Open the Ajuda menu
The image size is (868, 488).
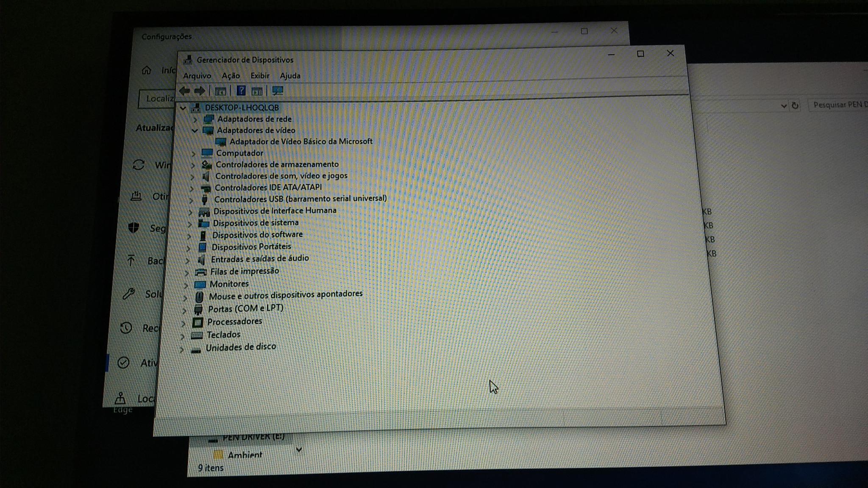[x=290, y=76]
